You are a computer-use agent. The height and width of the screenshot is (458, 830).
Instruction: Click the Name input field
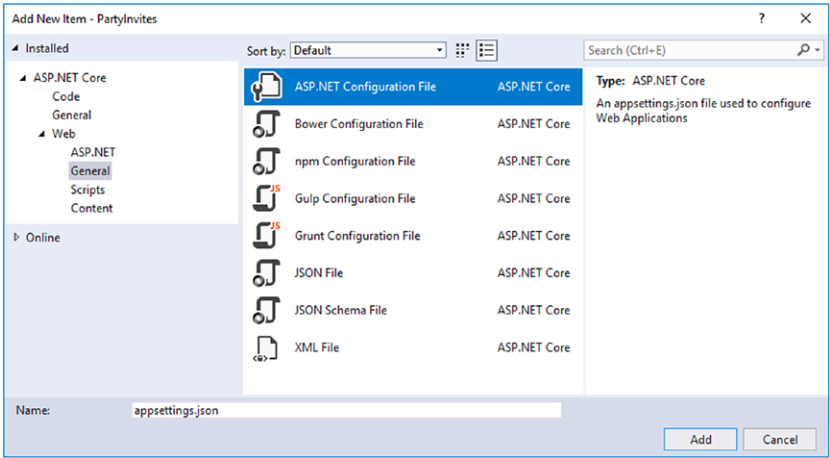346,410
